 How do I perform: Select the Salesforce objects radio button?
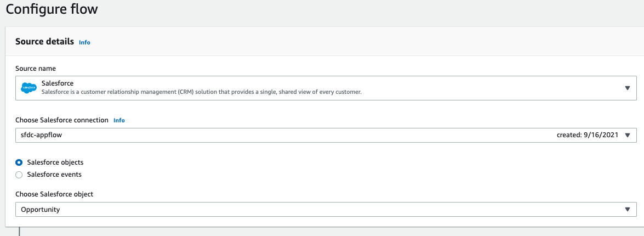click(x=19, y=162)
